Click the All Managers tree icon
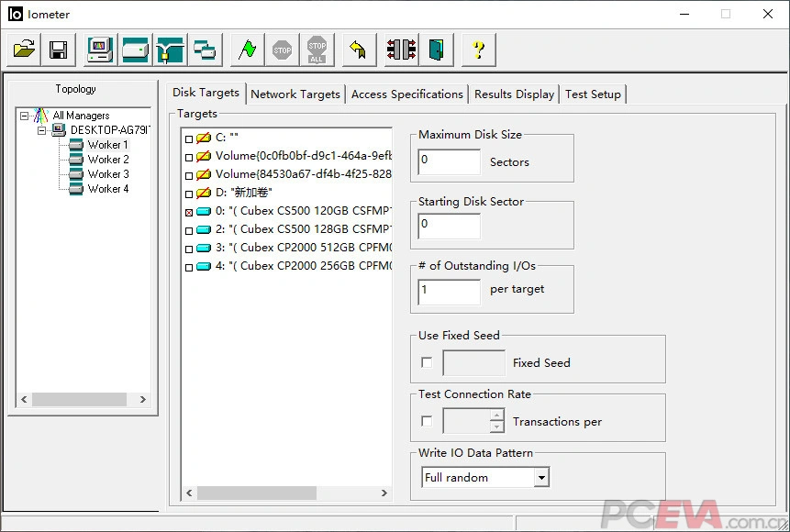 40,116
